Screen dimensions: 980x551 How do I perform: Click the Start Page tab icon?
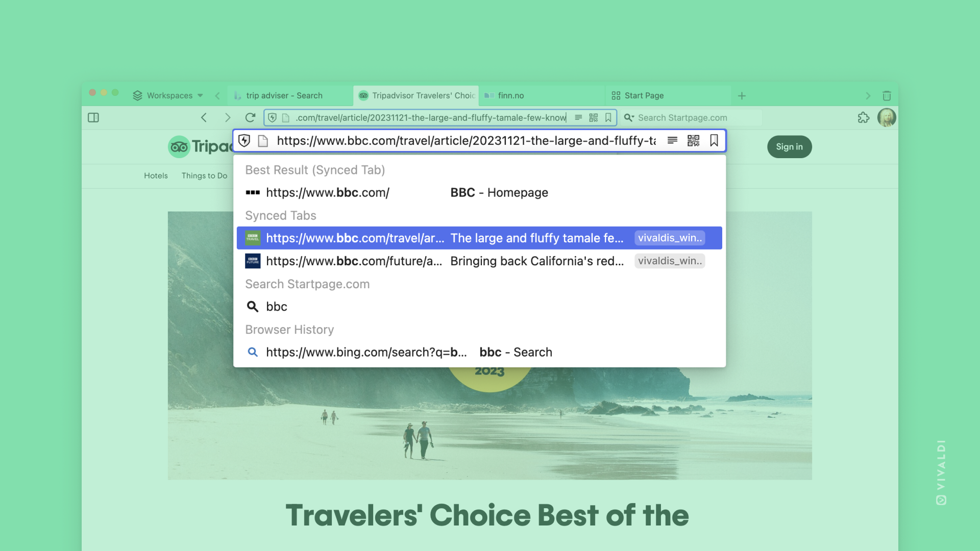point(615,95)
